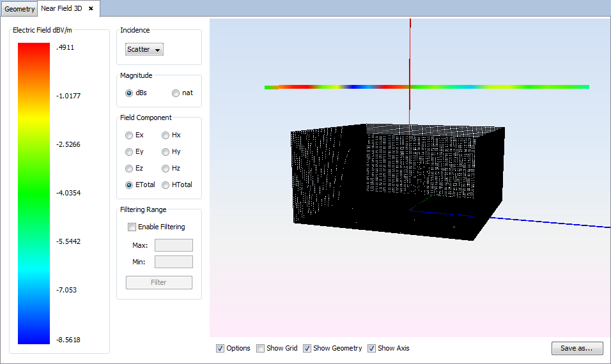The height and width of the screenshot is (364, 611).
Task: Choose the Ex field component
Action: 130,135
